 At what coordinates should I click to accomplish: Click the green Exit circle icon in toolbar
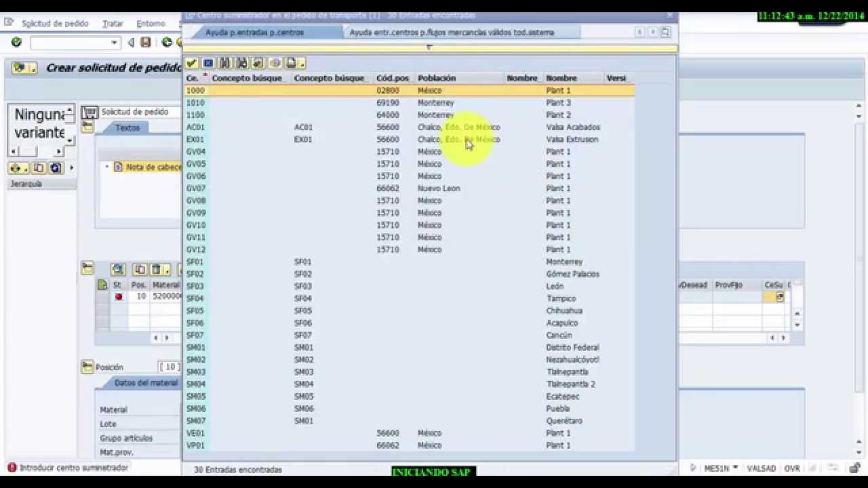pos(167,42)
